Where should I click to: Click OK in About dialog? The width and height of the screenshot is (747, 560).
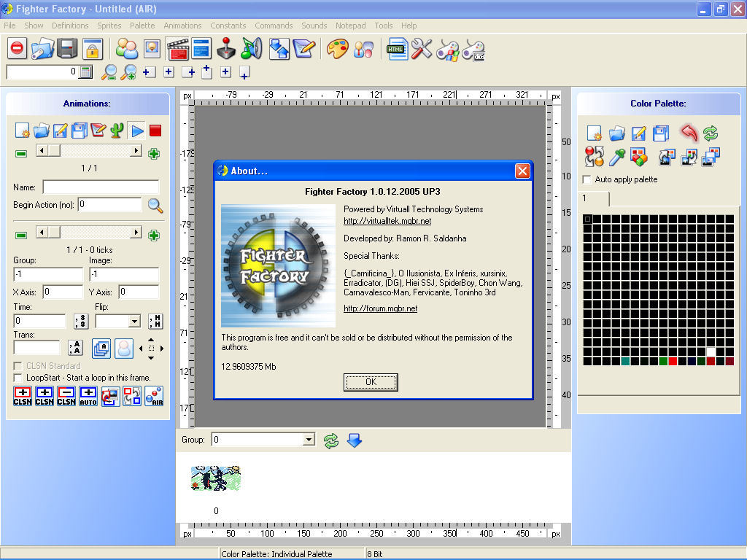371,382
